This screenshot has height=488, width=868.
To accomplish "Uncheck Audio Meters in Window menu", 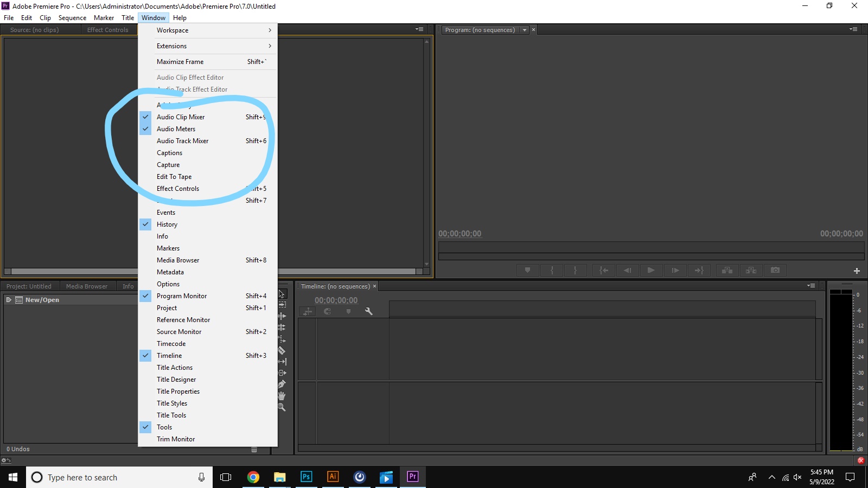I will click(208, 129).
